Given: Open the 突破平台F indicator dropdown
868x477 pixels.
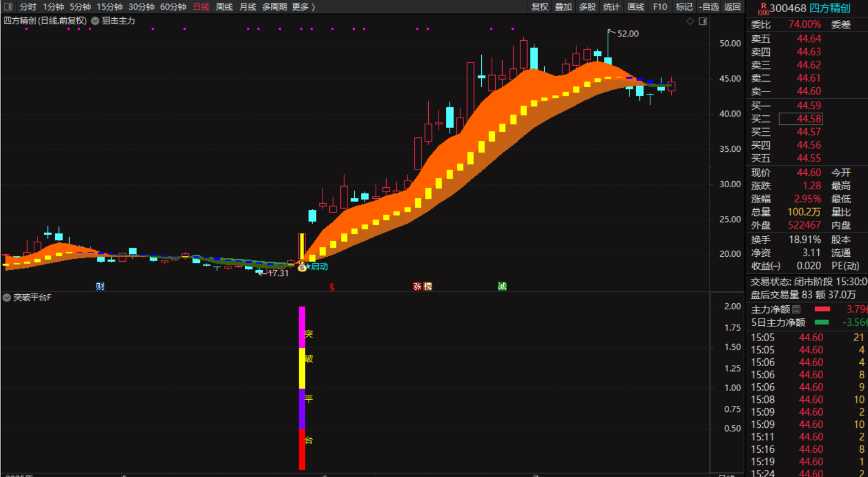Looking at the screenshot, I should tap(7, 298).
